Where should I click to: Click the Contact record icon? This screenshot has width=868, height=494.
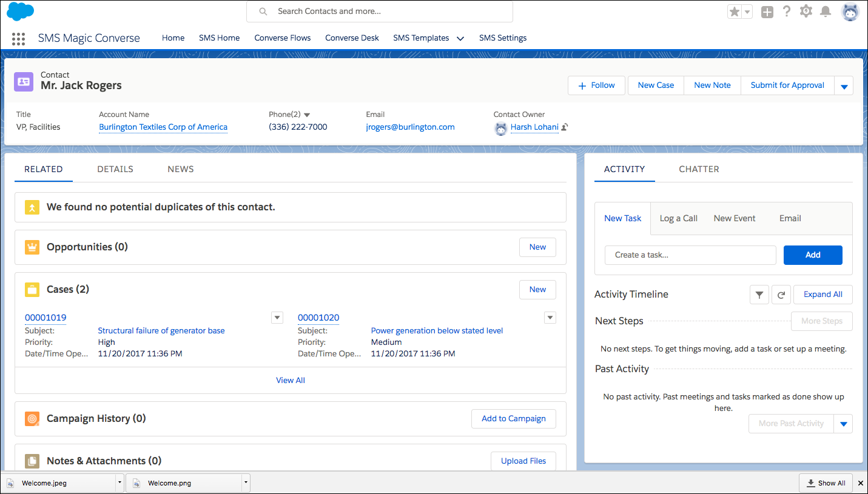[24, 81]
